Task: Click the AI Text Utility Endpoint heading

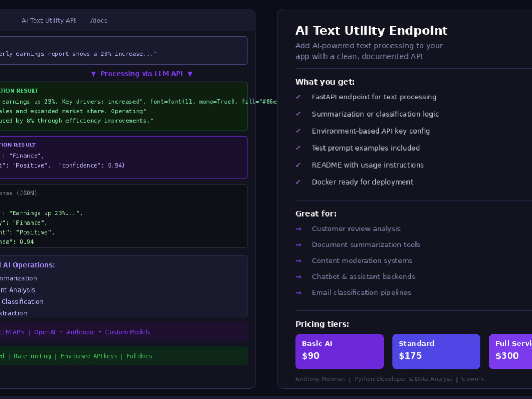Action: coord(371,30)
